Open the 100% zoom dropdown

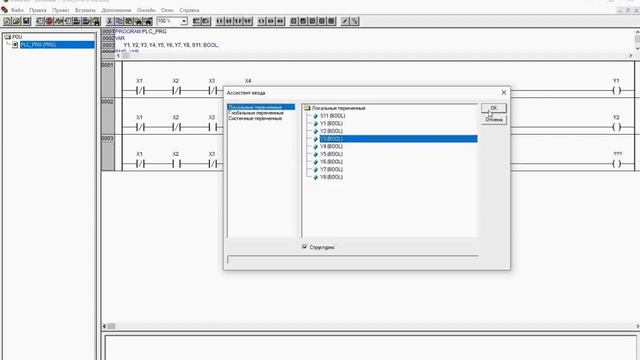[184, 21]
